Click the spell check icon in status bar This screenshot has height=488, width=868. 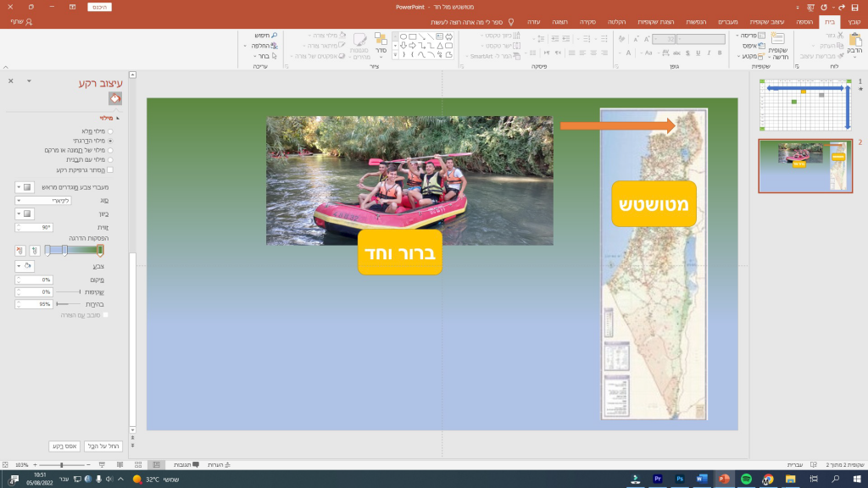coord(813,465)
